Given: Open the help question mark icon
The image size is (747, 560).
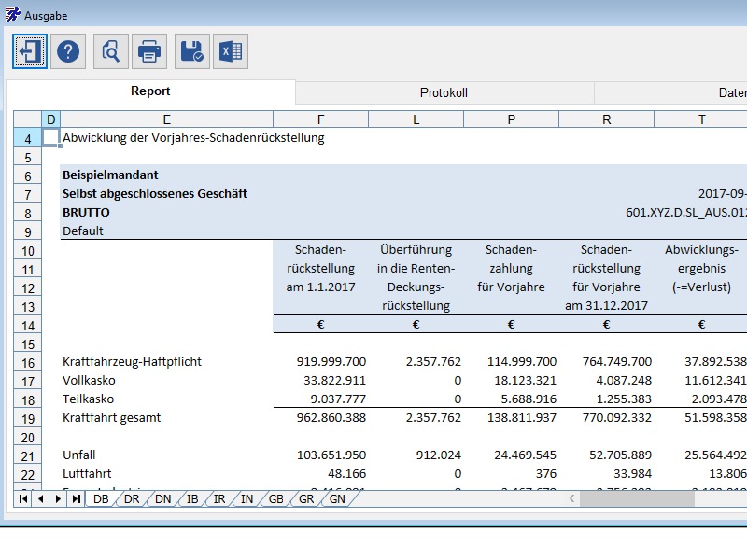Looking at the screenshot, I should [x=68, y=51].
